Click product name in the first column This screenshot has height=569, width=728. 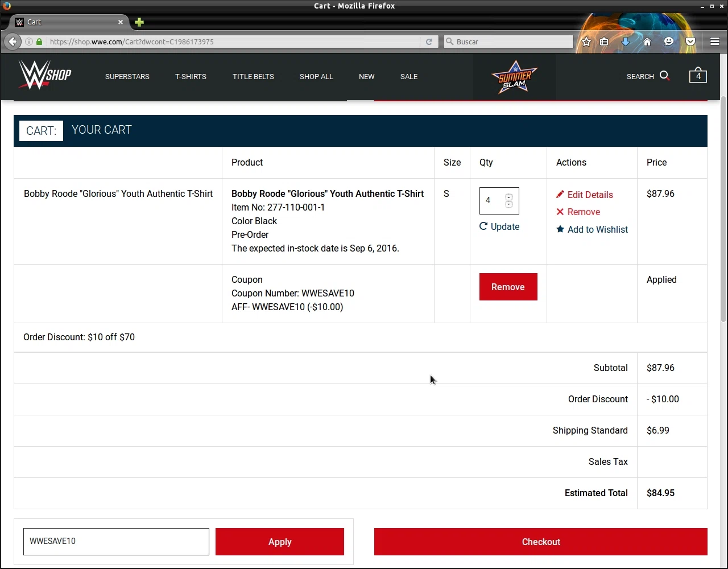(118, 193)
